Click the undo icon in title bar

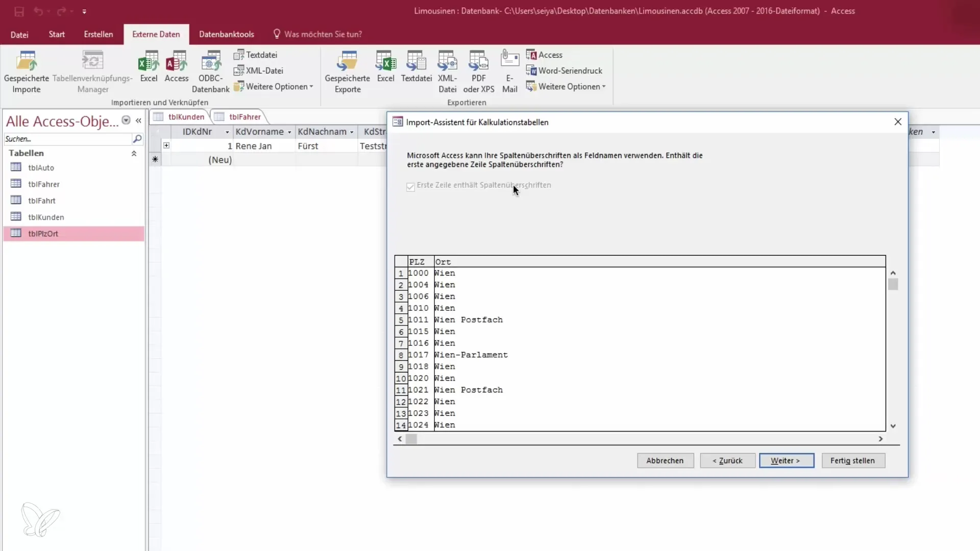(x=38, y=11)
